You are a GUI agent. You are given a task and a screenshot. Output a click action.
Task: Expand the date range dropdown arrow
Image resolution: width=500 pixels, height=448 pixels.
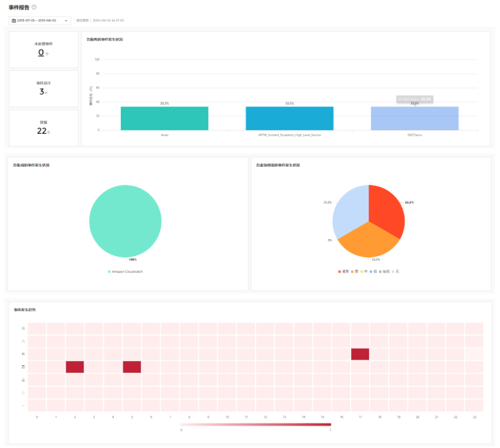(66, 20)
